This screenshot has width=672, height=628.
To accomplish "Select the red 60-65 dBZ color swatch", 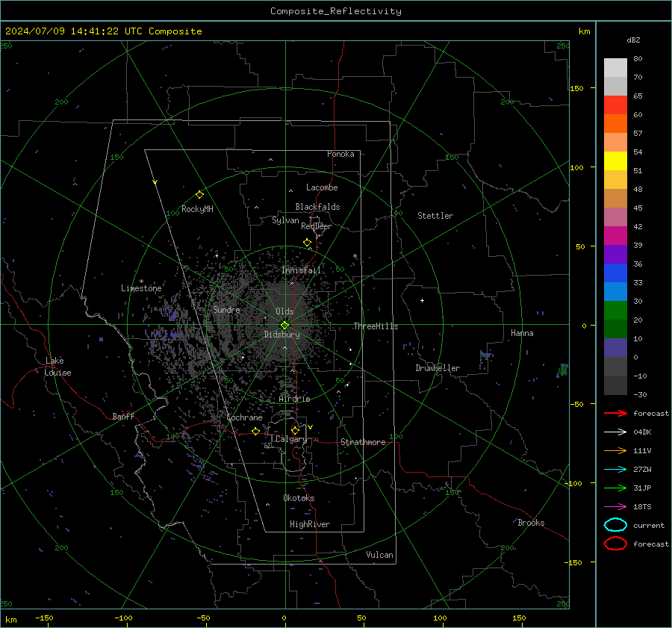I will 615,105.
